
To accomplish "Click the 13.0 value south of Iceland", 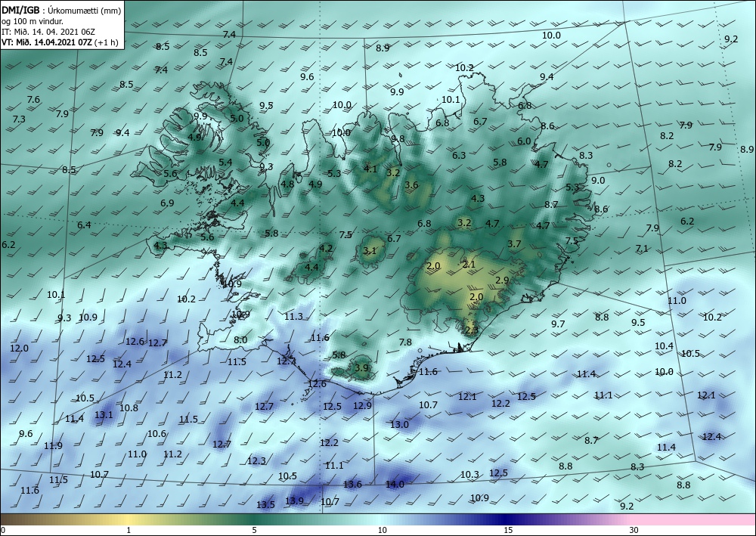I will tap(399, 424).
